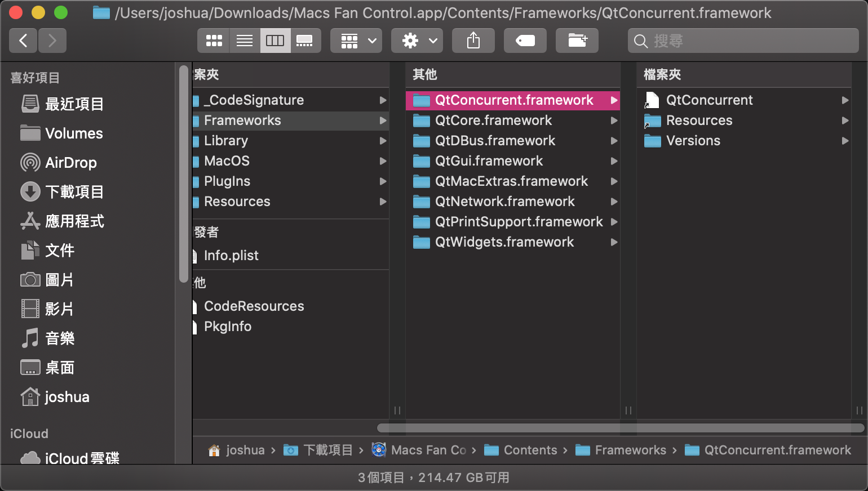
Task: Click the Share toolbar button
Action: [473, 41]
